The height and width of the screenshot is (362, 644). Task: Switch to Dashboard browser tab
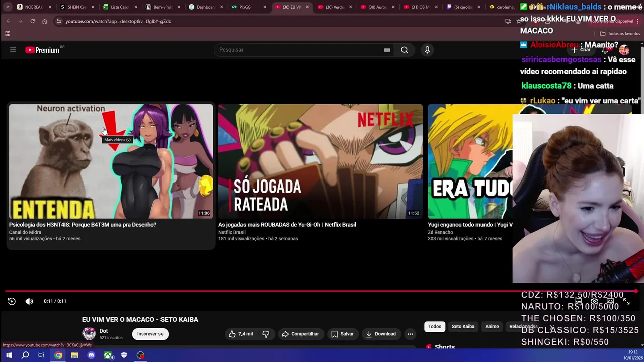[205, 7]
